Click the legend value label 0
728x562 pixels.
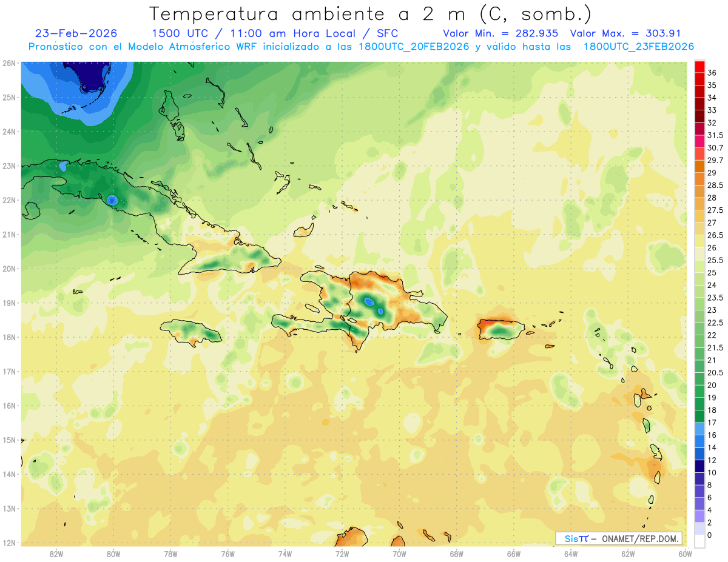710,535
